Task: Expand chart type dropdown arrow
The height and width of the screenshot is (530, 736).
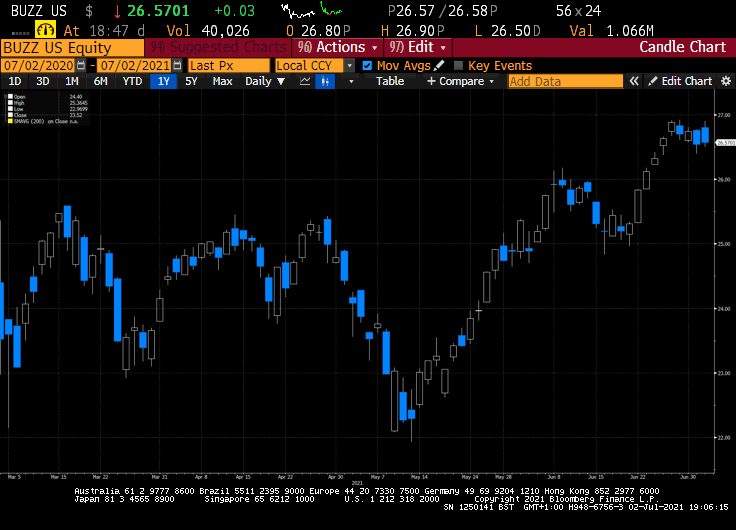Action: tap(351, 82)
